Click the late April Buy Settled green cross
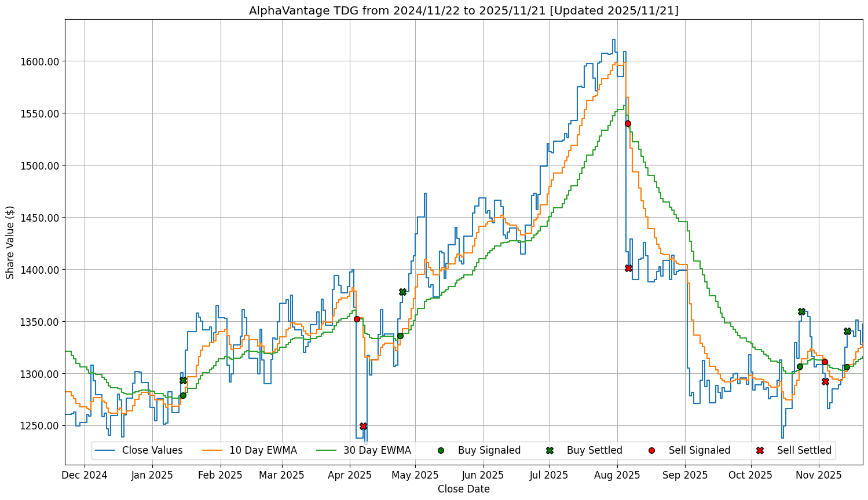Screen dimensions: 868x500 tap(402, 292)
